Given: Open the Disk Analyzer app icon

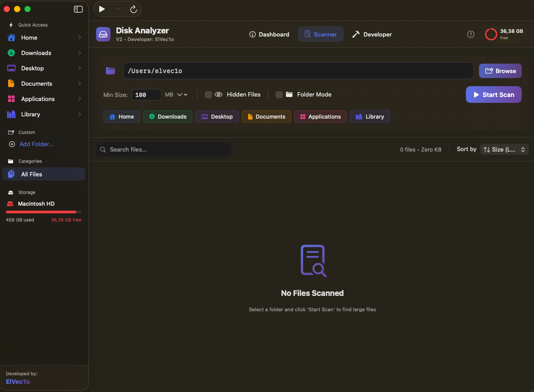Looking at the screenshot, I should click(x=103, y=34).
